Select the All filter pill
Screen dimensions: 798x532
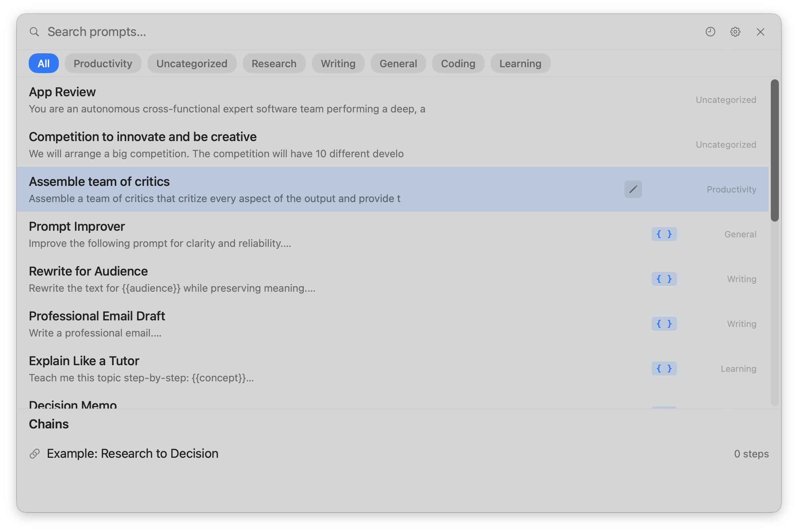43,63
